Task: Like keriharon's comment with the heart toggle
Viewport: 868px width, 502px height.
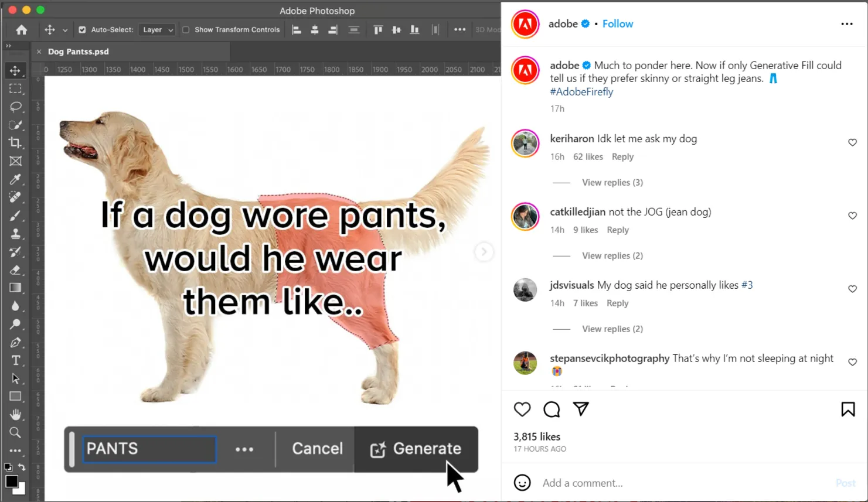Action: point(852,142)
